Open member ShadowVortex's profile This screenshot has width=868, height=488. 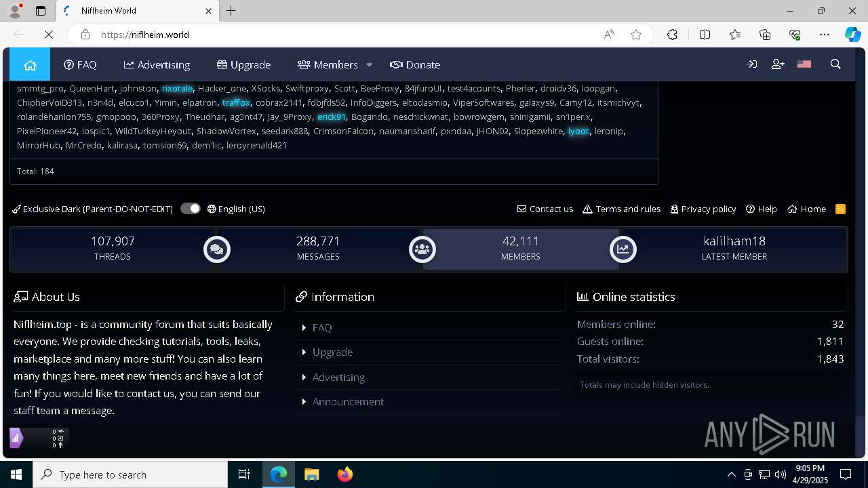tap(226, 131)
